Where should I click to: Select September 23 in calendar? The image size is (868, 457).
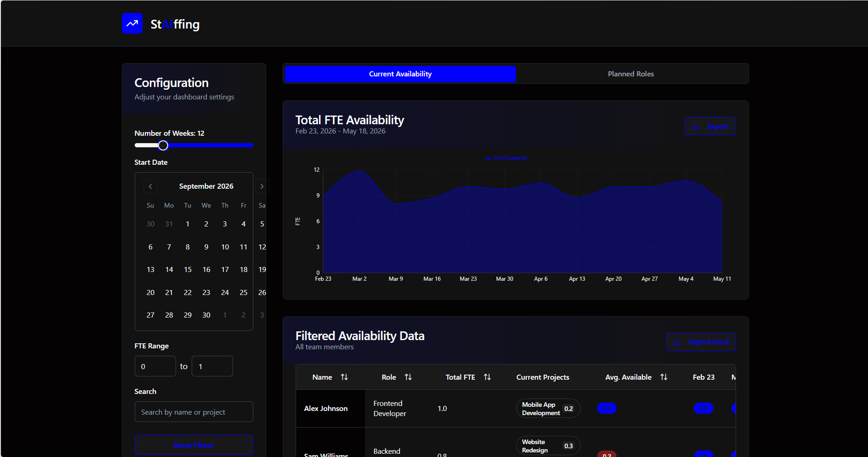(x=206, y=293)
